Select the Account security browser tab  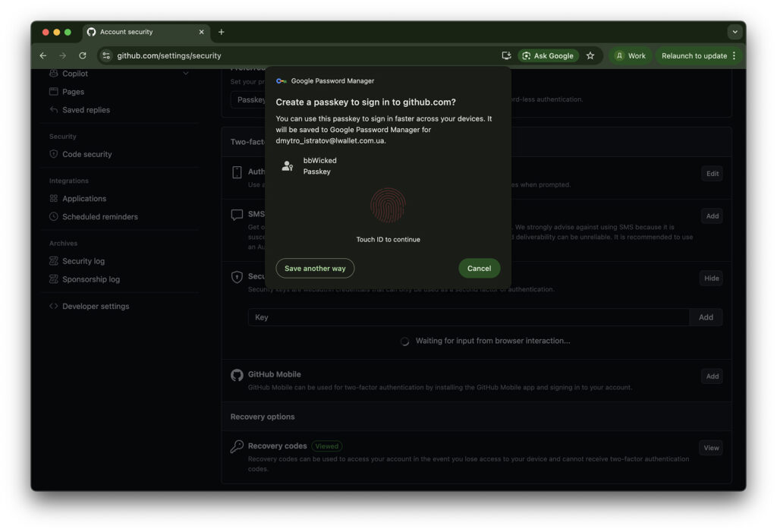tap(146, 32)
